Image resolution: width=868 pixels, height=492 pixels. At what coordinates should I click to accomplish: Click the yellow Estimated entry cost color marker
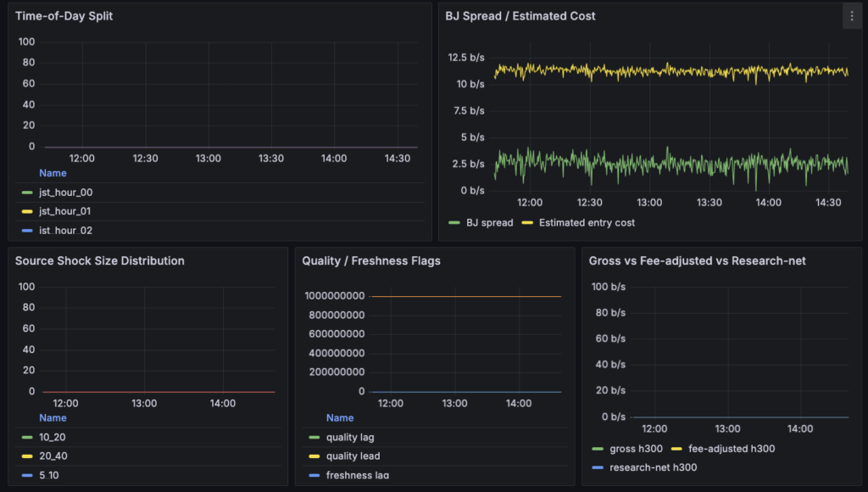[x=526, y=223]
